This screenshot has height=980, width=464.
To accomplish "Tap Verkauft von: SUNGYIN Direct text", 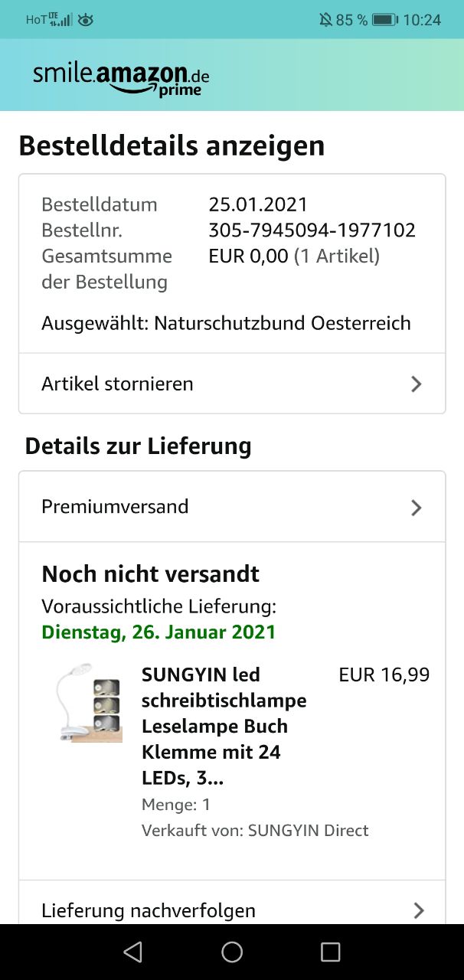I will click(255, 831).
